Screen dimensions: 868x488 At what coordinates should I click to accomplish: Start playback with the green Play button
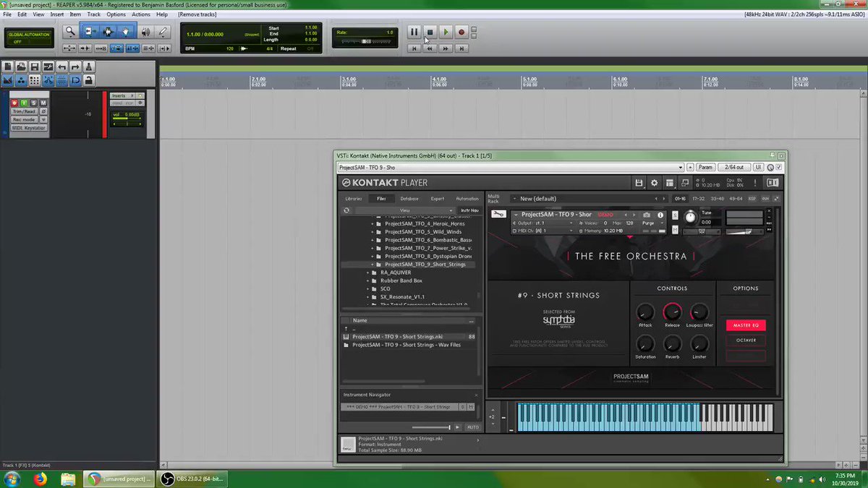click(x=446, y=32)
